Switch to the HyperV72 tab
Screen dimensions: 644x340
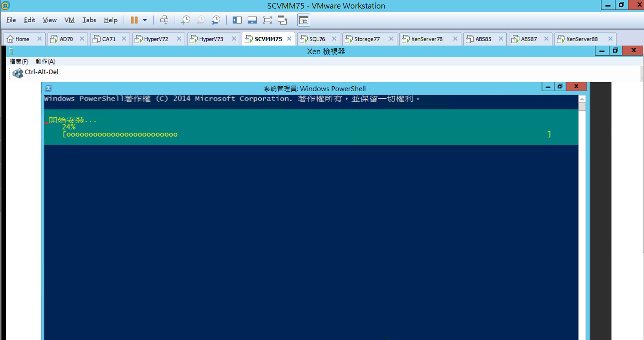[x=159, y=39]
